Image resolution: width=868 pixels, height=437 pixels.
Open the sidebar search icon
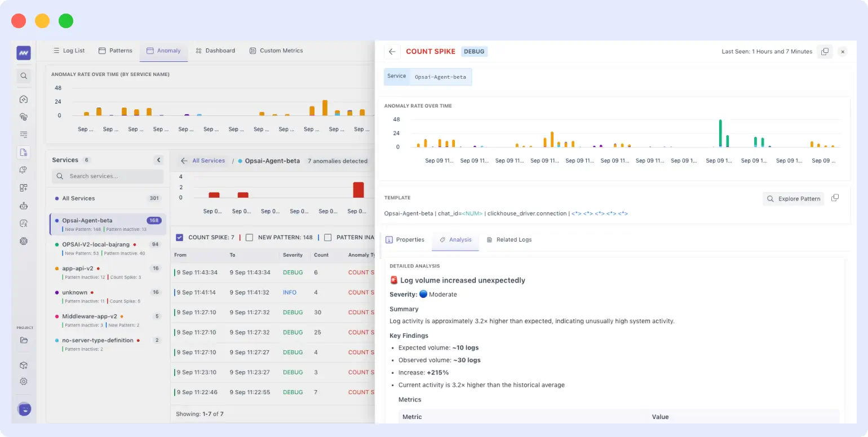[x=24, y=75]
